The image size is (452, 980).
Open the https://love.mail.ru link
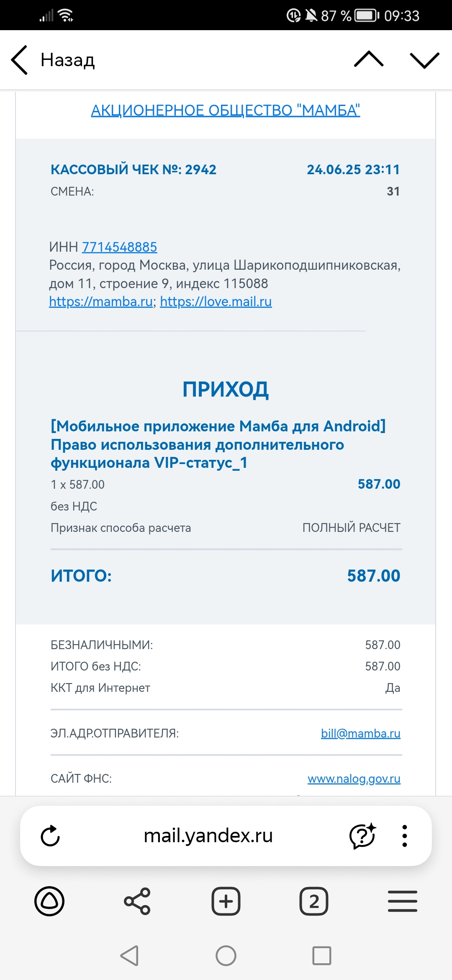(216, 302)
